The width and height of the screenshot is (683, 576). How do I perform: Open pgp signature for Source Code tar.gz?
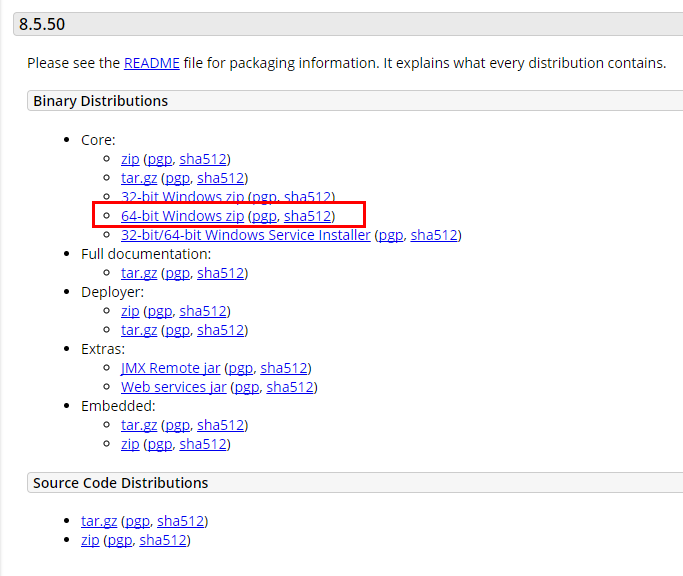tap(137, 521)
